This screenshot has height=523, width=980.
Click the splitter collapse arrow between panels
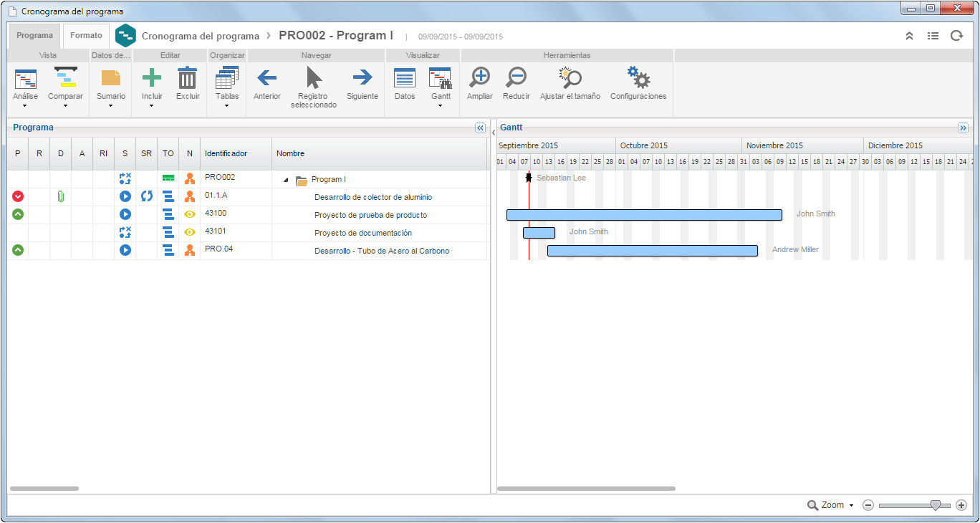tap(494, 133)
